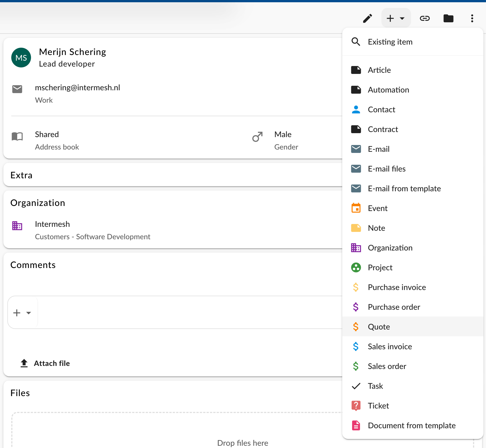
Task: Open the three-dot more options menu
Action: click(x=472, y=18)
